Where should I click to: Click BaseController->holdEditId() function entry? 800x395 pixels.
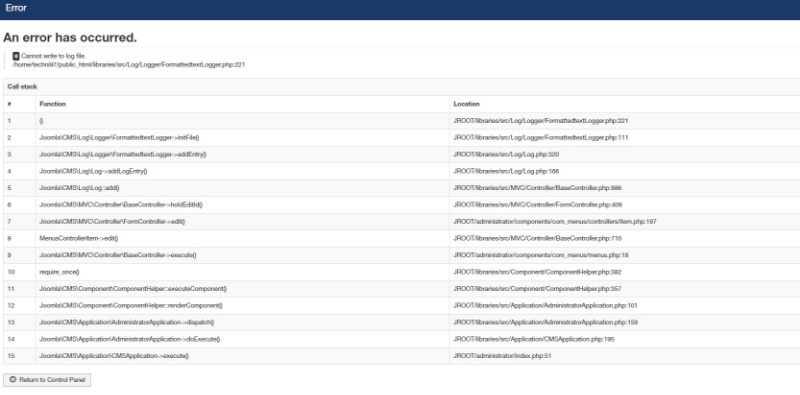tap(121, 205)
